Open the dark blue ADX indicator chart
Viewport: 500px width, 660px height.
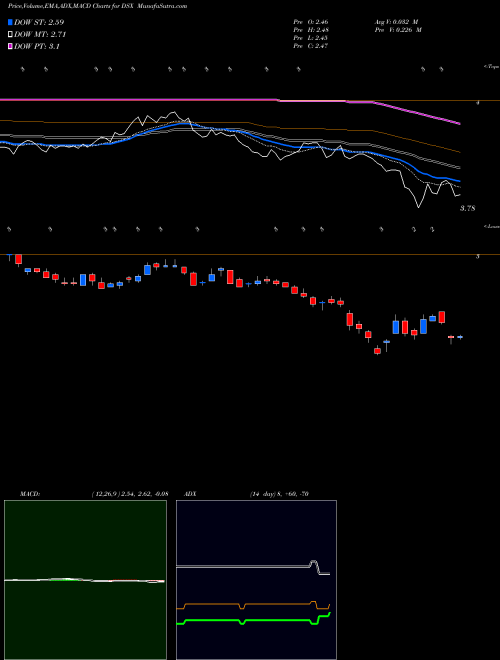pyautogui.click(x=256, y=580)
